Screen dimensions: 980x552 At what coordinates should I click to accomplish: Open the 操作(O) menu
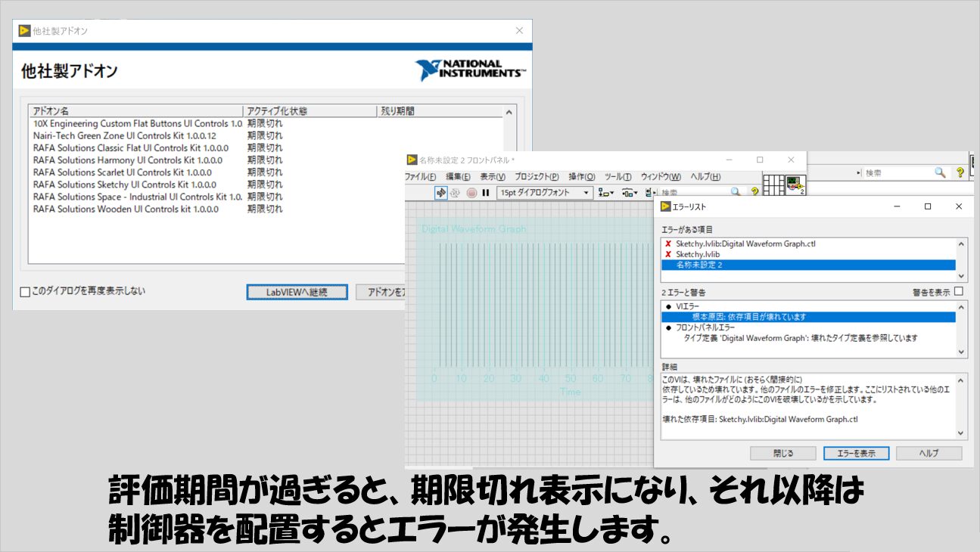pos(582,176)
